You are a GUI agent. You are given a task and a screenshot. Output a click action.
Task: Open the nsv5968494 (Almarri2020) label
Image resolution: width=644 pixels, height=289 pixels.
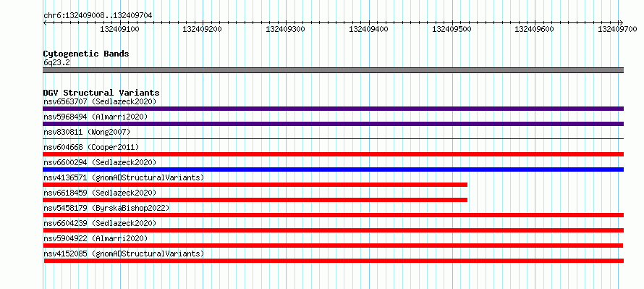click(96, 117)
